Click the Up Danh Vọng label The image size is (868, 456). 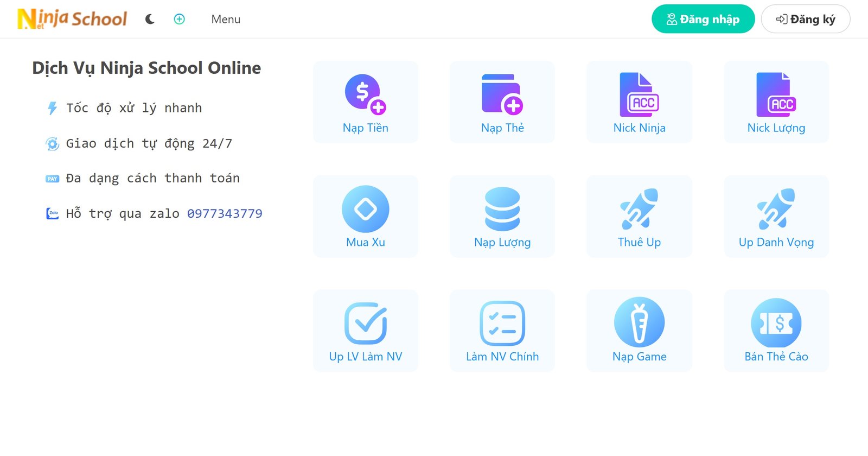click(x=776, y=242)
